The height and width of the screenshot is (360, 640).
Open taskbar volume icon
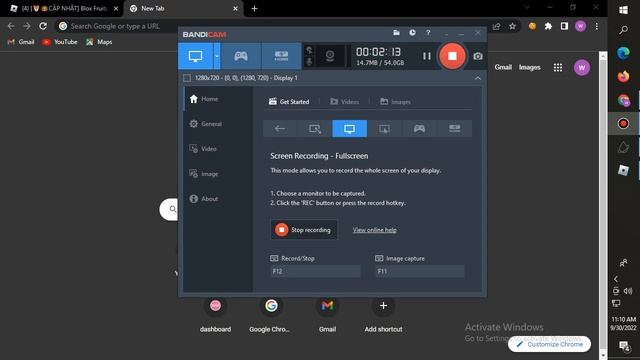tap(628, 291)
